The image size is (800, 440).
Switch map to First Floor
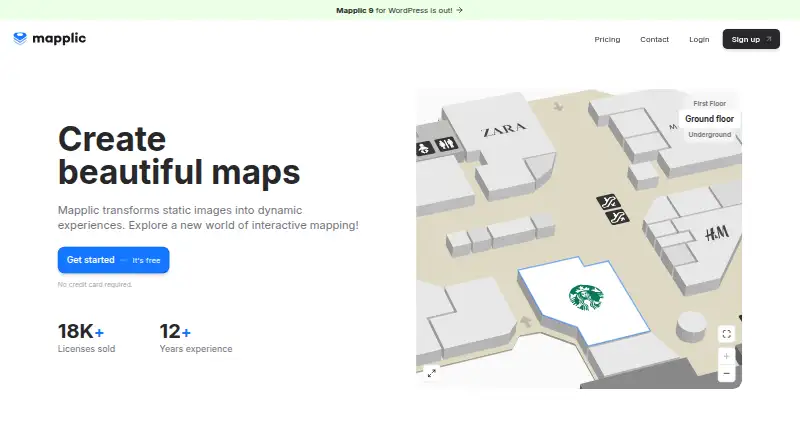click(709, 104)
